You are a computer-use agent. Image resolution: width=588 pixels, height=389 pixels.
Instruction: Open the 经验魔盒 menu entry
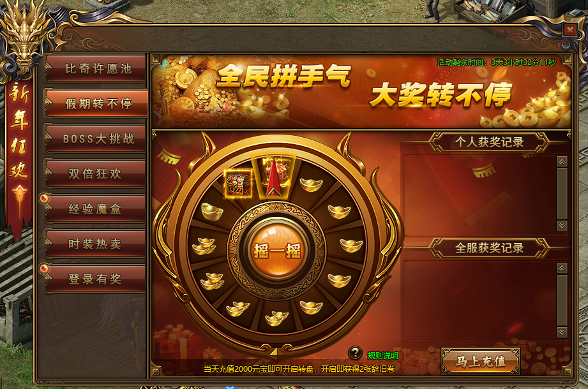(x=96, y=209)
